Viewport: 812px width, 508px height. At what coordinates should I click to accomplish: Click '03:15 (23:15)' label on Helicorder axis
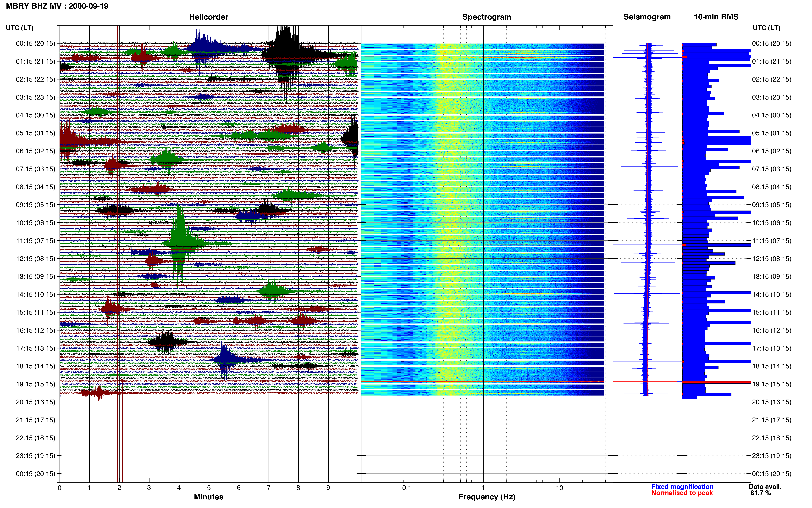pyautogui.click(x=35, y=97)
